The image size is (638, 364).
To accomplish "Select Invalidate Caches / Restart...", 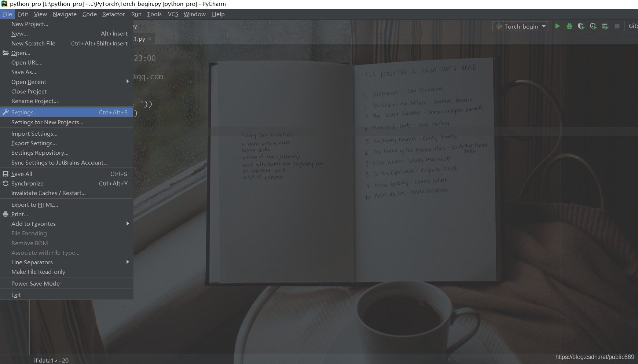I will 66,193.
